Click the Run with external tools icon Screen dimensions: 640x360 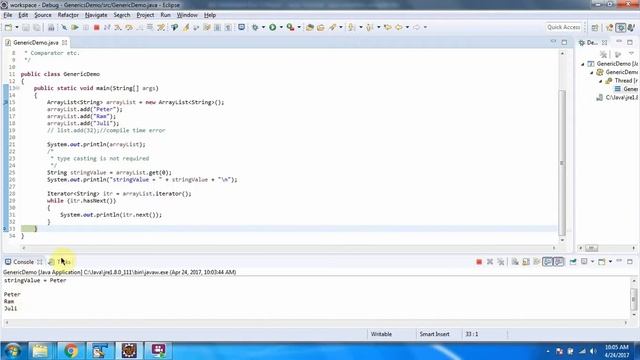290,27
